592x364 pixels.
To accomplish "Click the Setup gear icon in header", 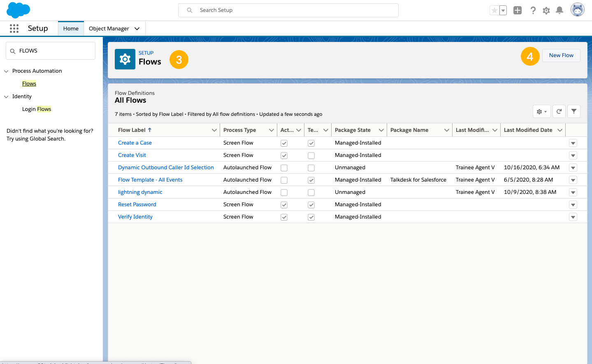I will [546, 10].
